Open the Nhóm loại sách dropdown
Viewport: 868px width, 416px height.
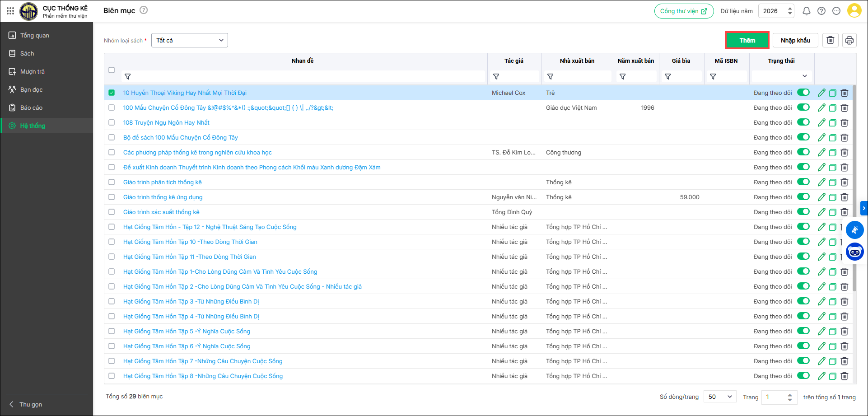pyautogui.click(x=190, y=40)
